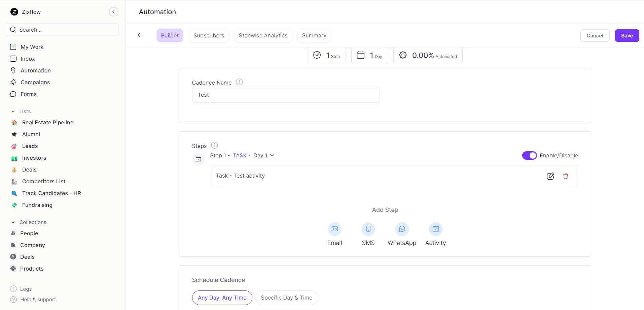Open the edit icon for Test activity task

pos(550,176)
